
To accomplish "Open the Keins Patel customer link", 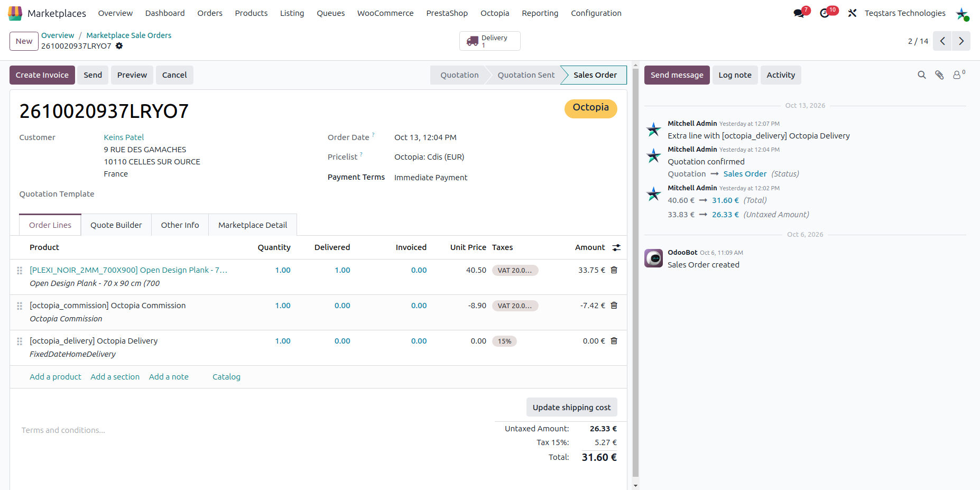I will [124, 137].
